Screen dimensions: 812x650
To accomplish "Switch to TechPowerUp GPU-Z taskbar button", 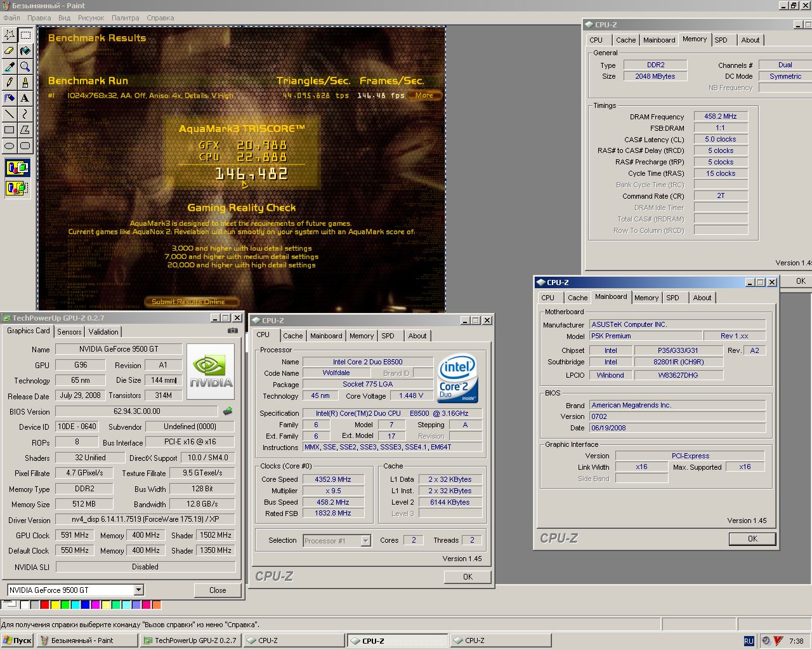I will [x=191, y=640].
